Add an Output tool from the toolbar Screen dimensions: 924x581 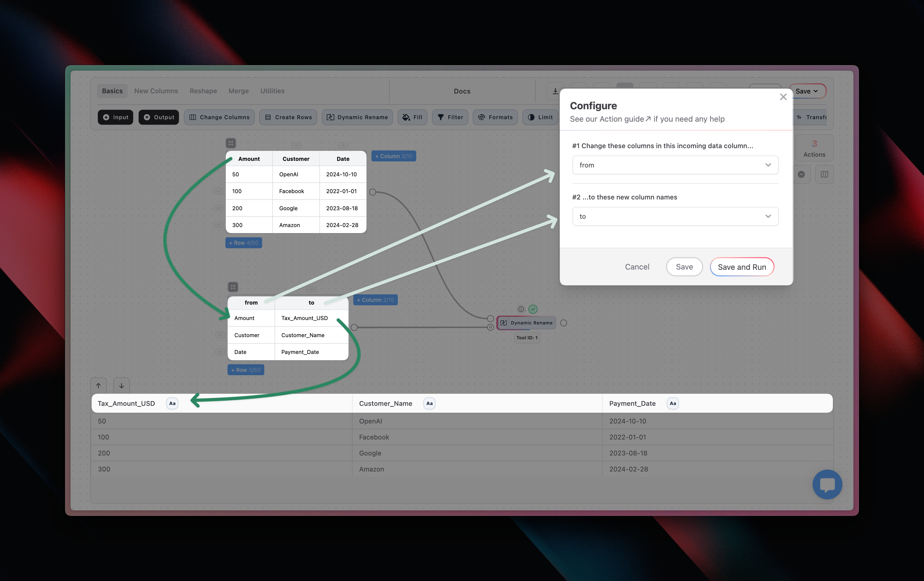[159, 117]
